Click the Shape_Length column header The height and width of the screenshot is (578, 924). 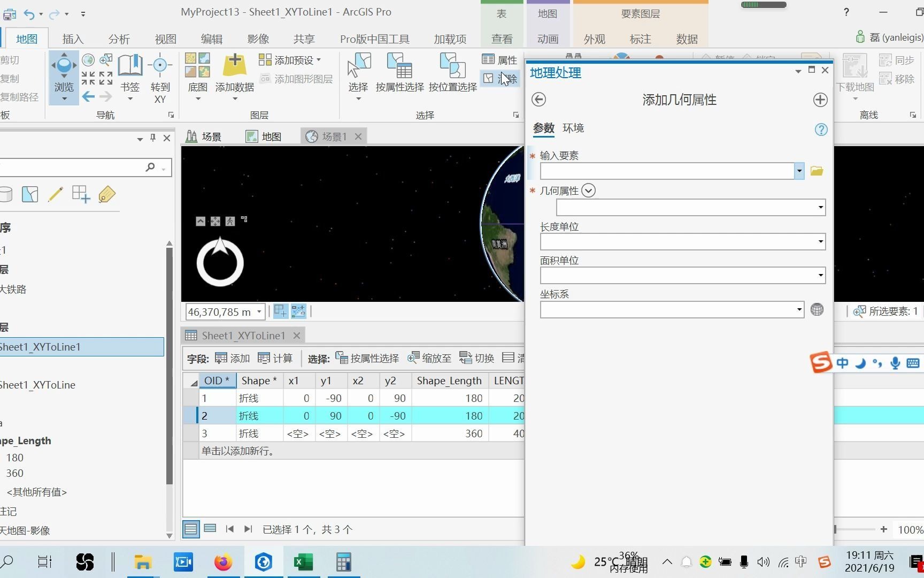pos(449,381)
